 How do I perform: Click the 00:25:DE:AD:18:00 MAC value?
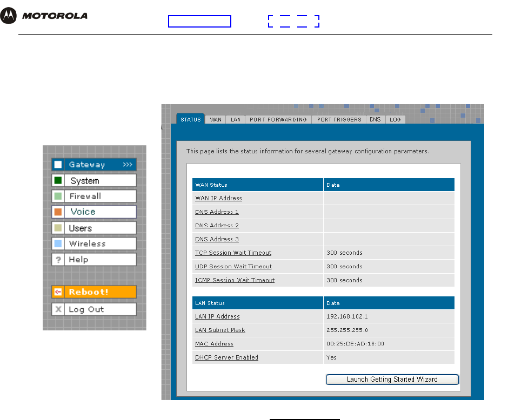point(355,344)
